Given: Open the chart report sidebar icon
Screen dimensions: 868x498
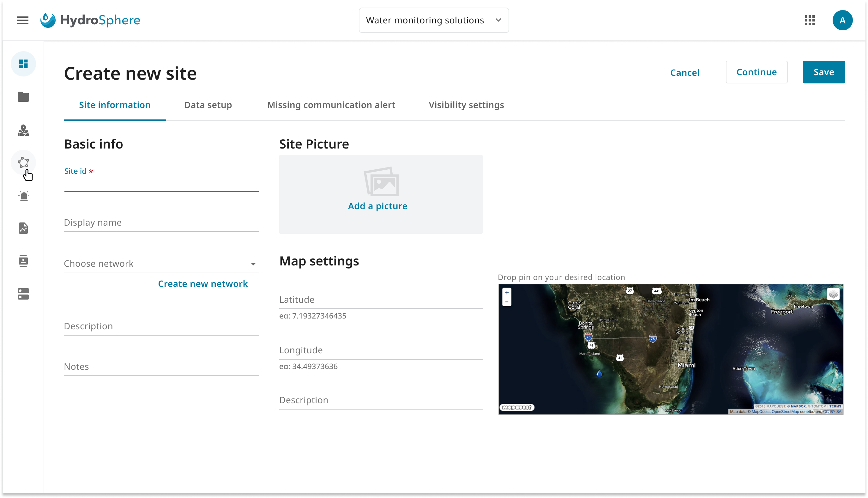Looking at the screenshot, I should (23, 228).
